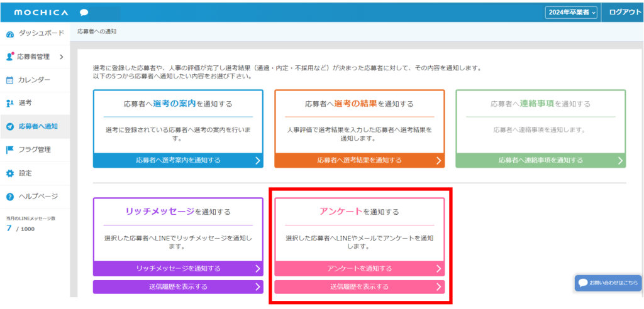Click the help question mark icon
This screenshot has height=309, width=644.
tap(9, 197)
